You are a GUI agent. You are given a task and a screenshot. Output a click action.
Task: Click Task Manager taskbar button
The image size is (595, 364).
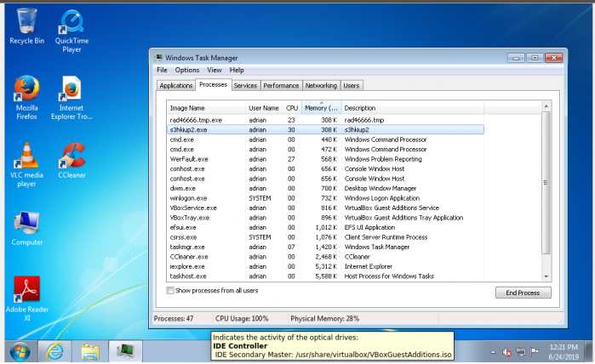click(x=125, y=351)
